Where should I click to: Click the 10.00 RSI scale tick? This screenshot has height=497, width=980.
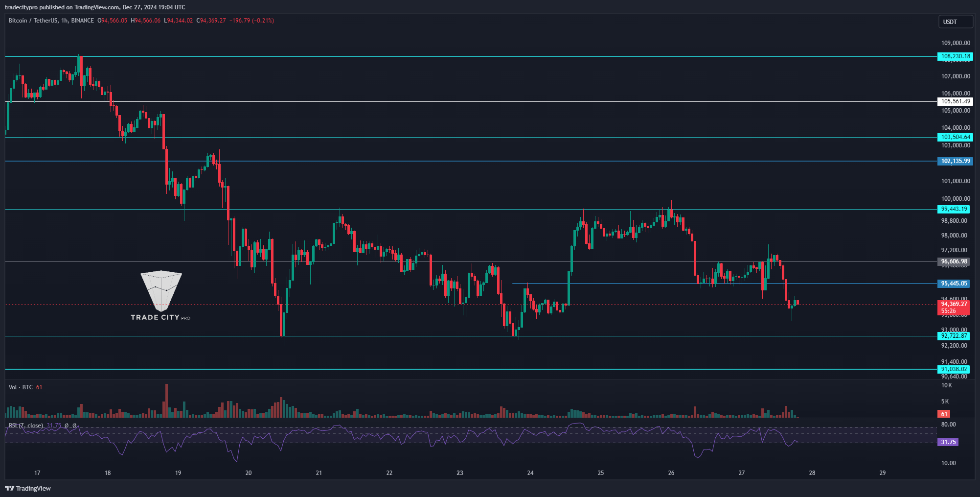pos(948,463)
